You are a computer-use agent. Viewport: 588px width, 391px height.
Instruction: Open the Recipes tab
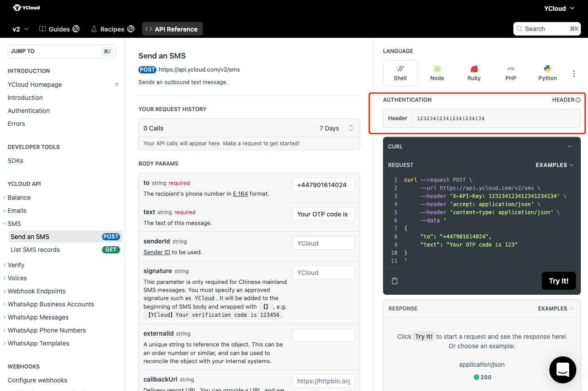tap(112, 29)
